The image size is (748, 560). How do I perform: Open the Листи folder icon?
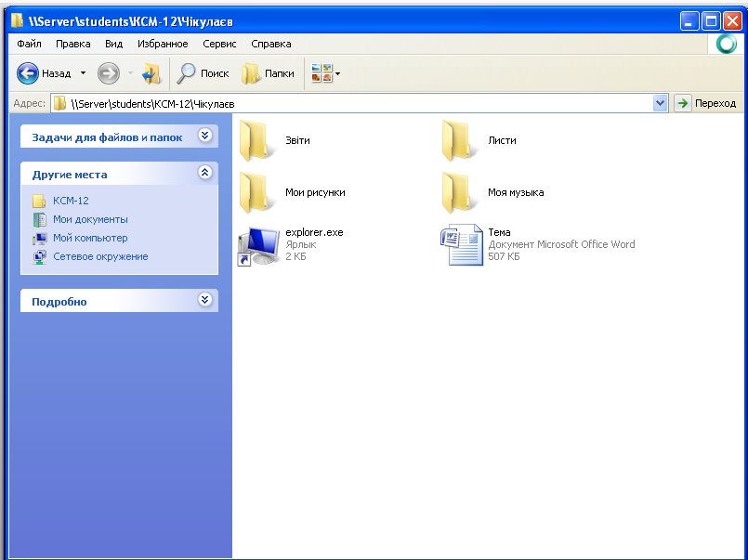point(459,140)
